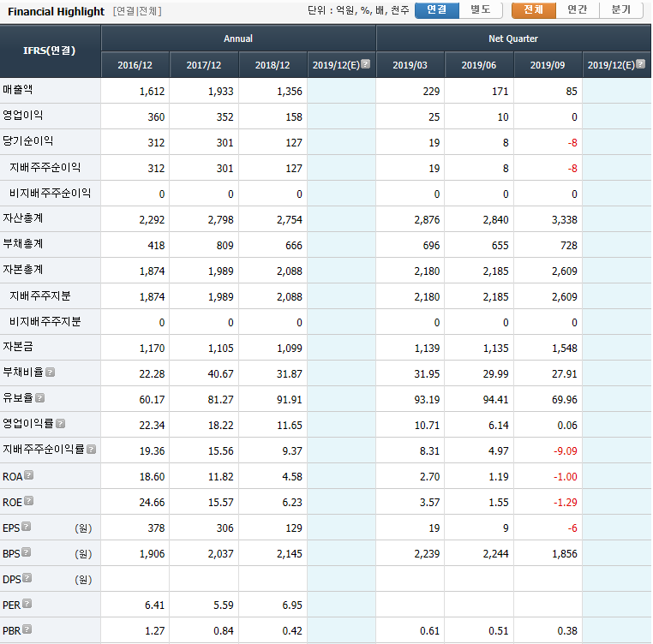Click the 비지배주주지분 row label
653x644 pixels.
[45, 322]
